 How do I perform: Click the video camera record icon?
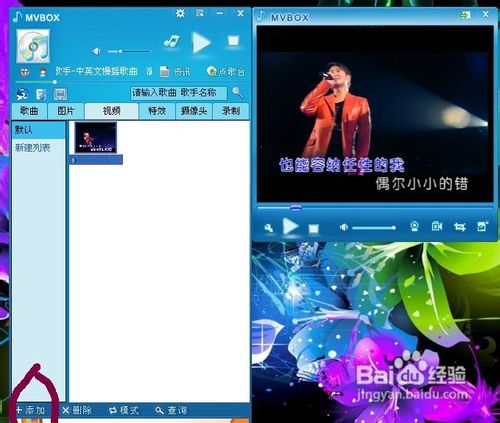[437, 226]
